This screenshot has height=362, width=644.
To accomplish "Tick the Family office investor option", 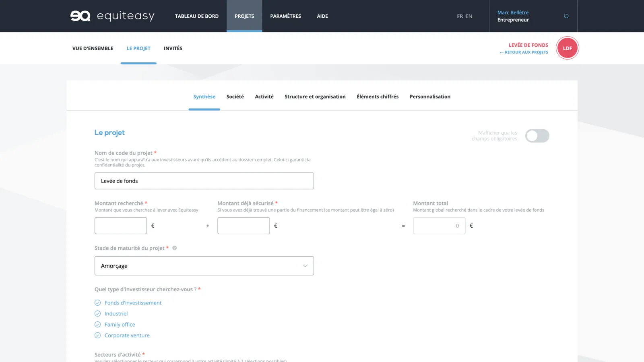I will click(97, 325).
